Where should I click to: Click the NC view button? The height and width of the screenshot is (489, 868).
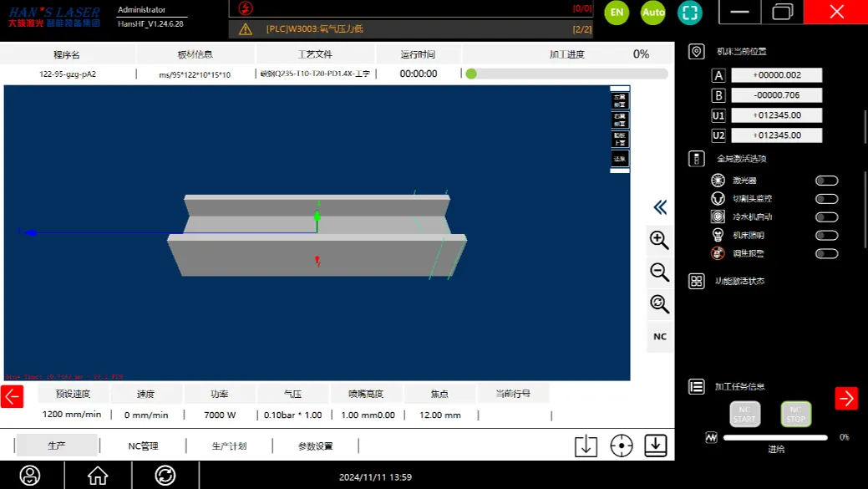660,337
